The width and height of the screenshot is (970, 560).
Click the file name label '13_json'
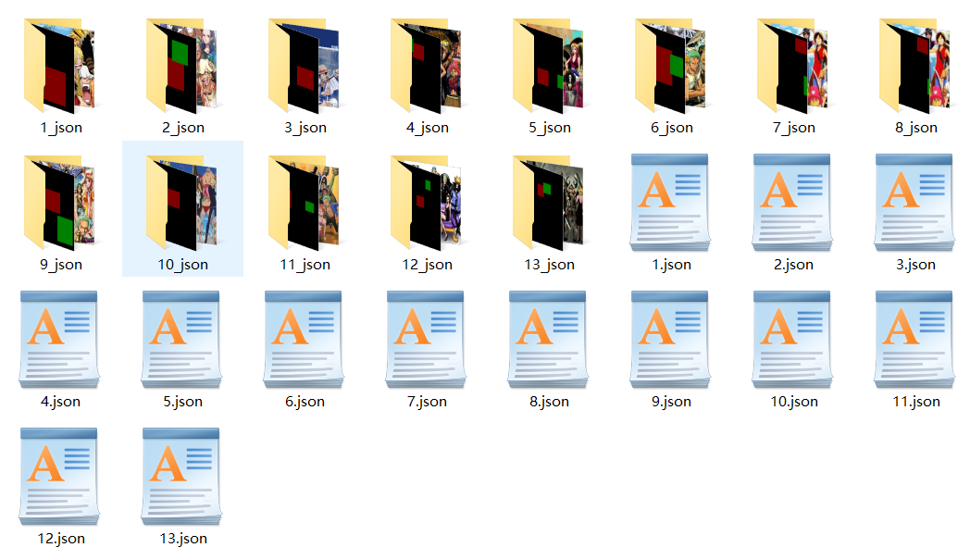(550, 265)
